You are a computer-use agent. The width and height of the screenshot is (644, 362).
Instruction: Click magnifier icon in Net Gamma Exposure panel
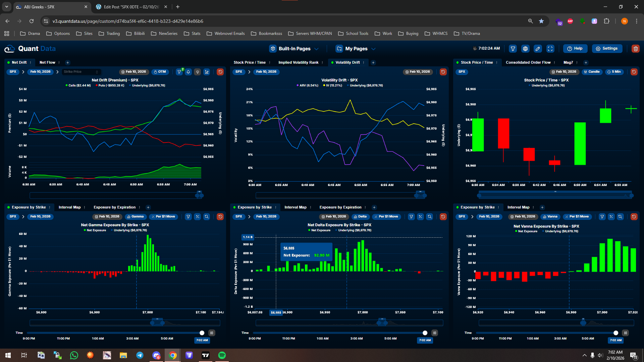207,217
